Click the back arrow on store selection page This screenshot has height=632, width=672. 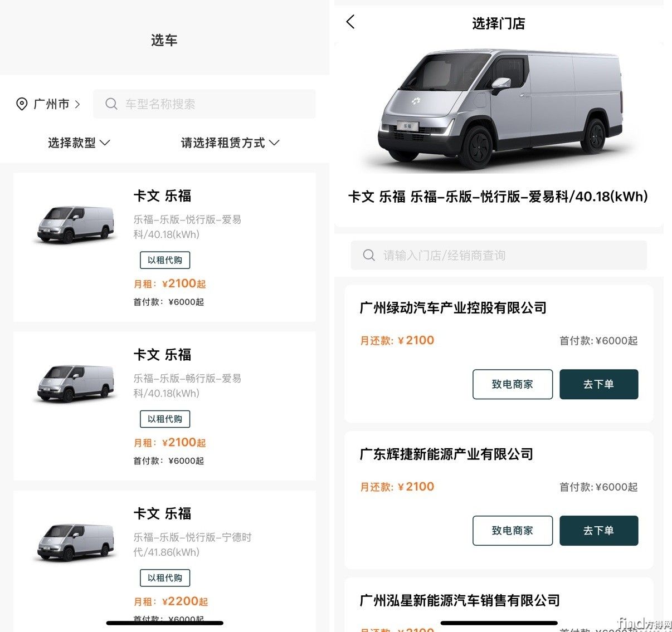[350, 22]
